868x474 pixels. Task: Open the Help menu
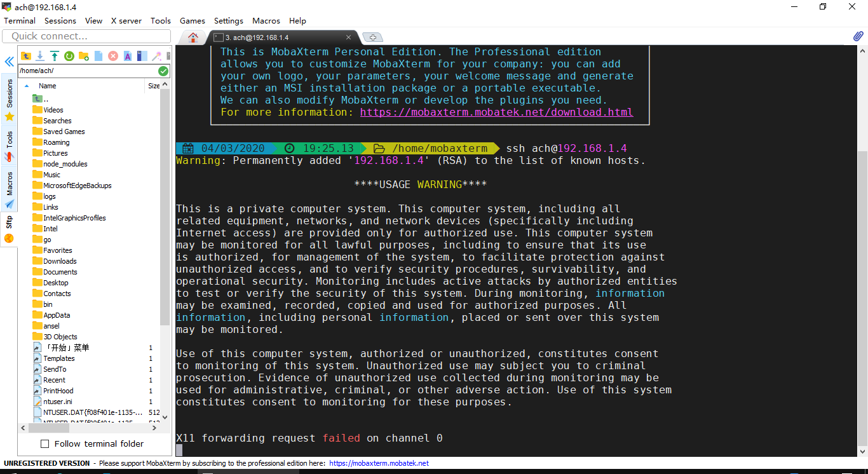pos(297,20)
